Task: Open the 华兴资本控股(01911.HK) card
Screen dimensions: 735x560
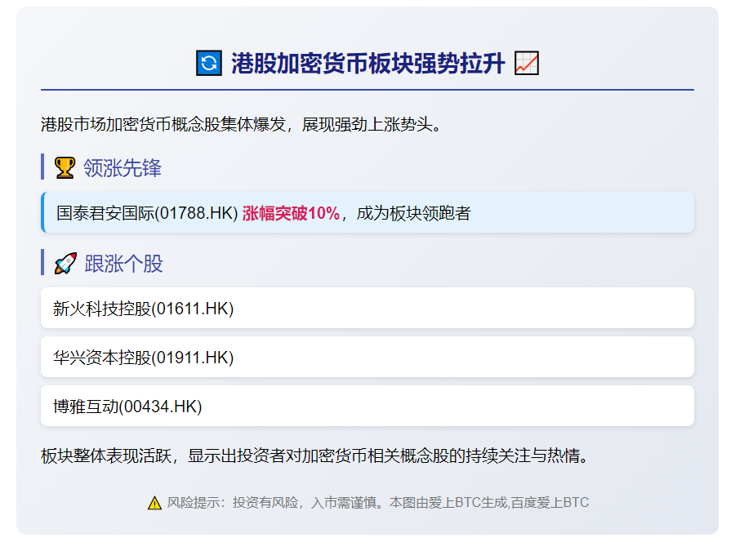Action: click(367, 357)
